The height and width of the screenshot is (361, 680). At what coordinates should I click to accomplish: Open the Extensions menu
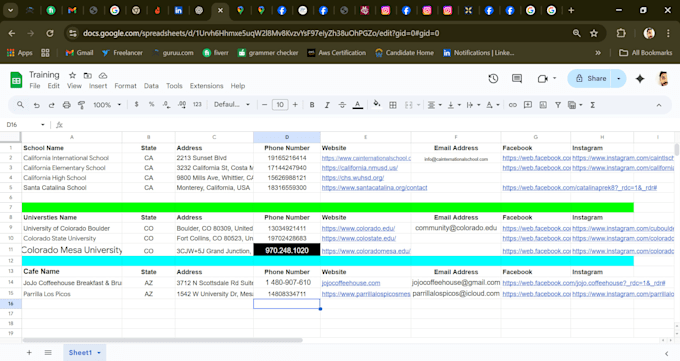206,86
